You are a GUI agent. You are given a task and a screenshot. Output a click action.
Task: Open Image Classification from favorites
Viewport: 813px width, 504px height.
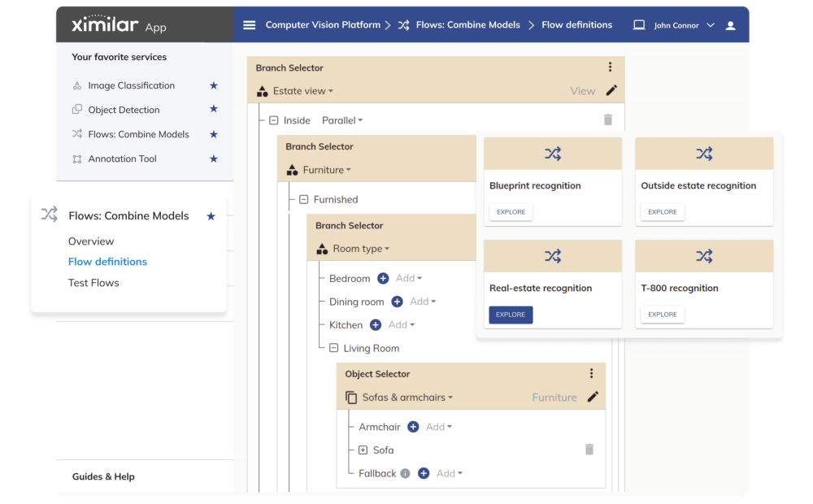131,85
